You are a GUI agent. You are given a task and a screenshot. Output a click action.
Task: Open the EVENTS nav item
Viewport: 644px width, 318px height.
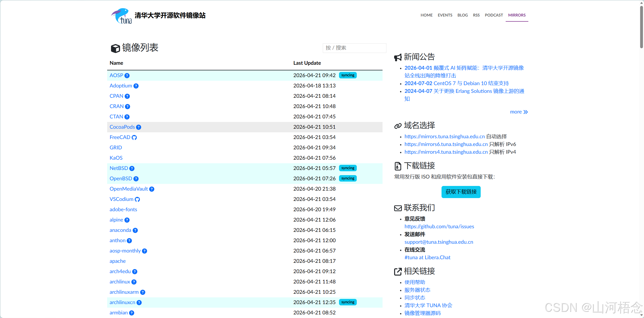tap(445, 15)
